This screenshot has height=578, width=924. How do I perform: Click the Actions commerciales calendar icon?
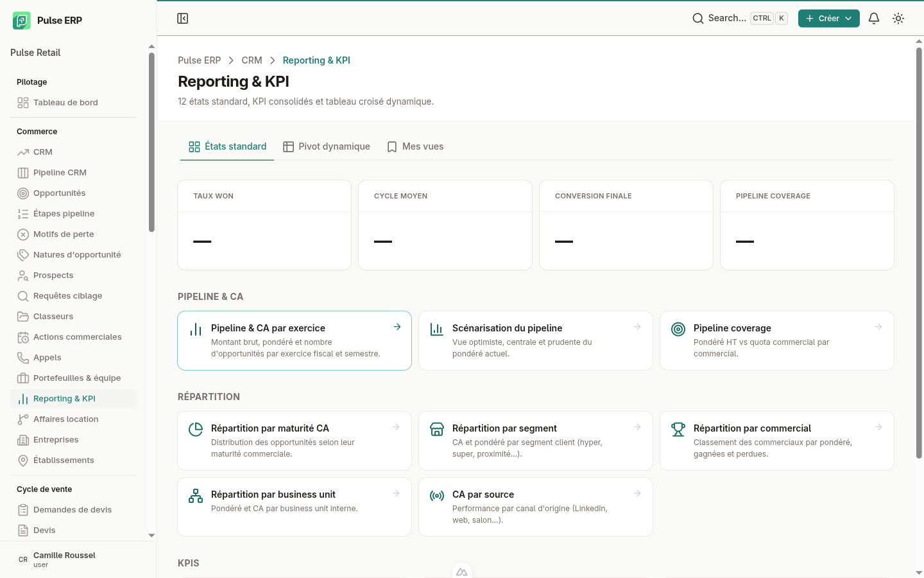pos(23,337)
